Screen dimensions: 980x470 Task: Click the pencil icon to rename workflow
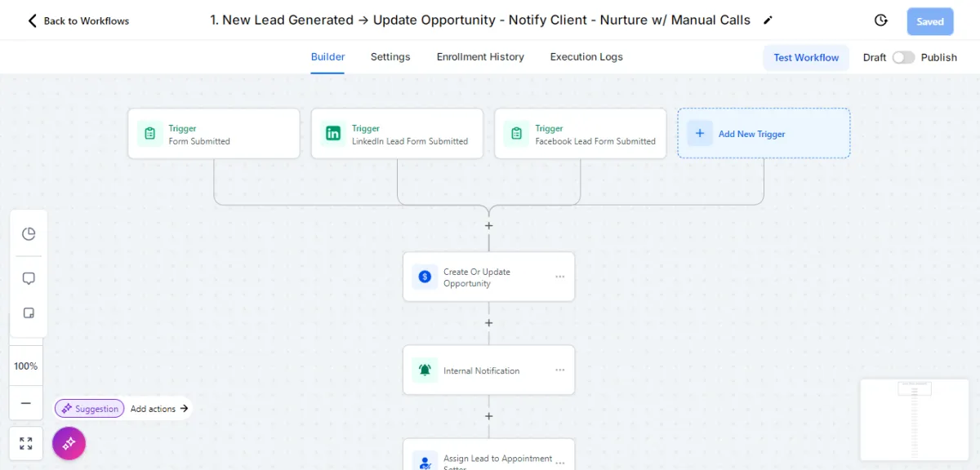[768, 20]
